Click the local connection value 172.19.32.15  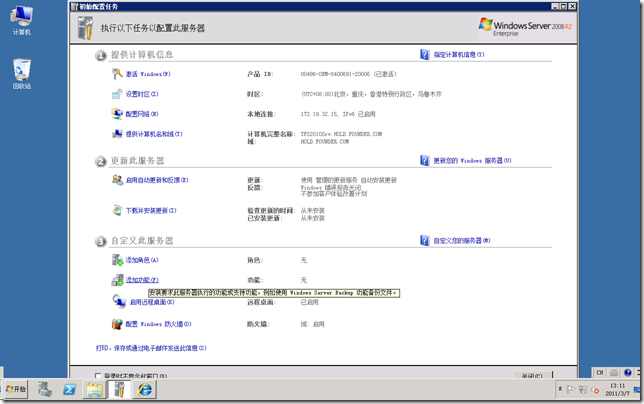click(x=320, y=114)
